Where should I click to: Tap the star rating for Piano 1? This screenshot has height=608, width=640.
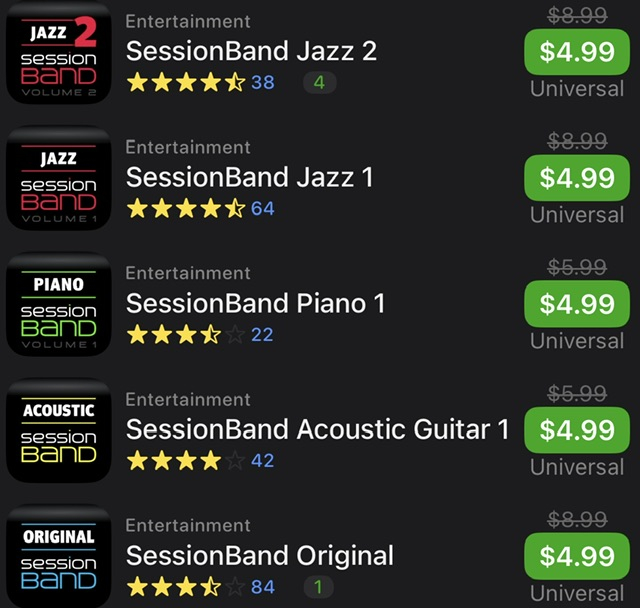coord(185,335)
